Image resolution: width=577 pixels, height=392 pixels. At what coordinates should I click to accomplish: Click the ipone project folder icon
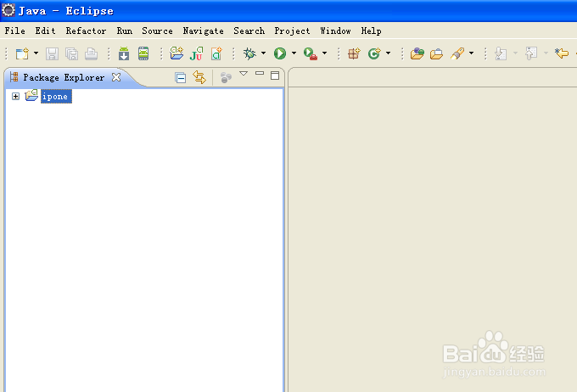pos(31,95)
